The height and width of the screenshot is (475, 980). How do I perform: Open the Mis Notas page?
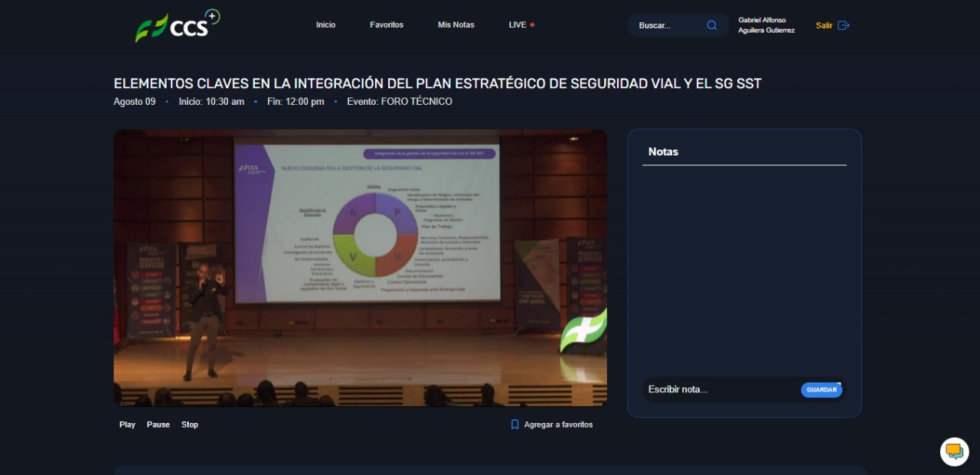[456, 25]
